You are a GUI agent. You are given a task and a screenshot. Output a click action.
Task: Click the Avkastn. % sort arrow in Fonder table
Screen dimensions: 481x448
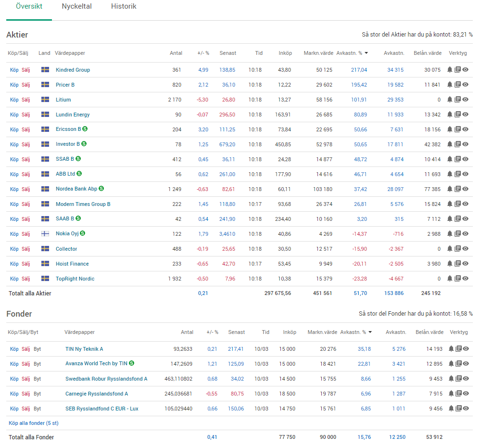370,332
